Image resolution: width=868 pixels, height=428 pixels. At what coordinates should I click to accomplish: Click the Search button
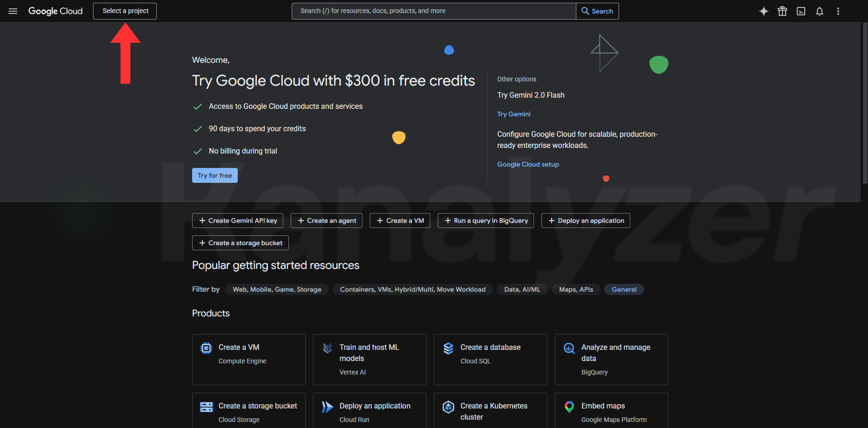(x=597, y=11)
